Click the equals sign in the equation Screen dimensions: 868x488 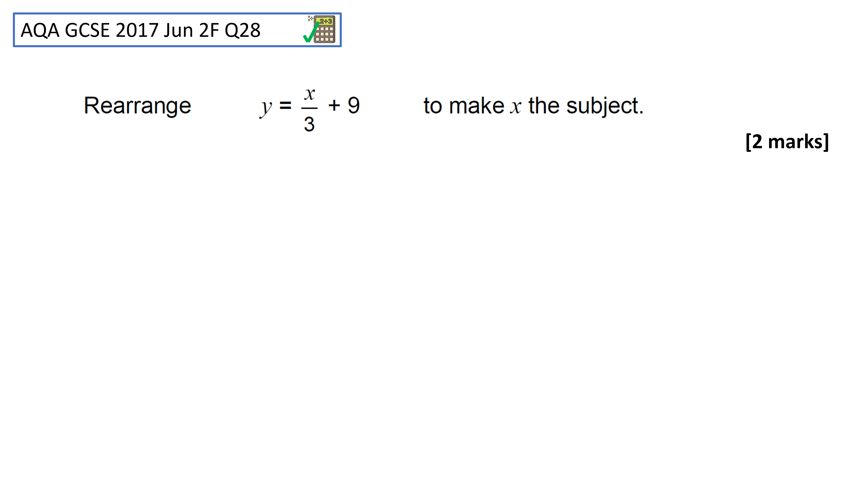tap(285, 106)
